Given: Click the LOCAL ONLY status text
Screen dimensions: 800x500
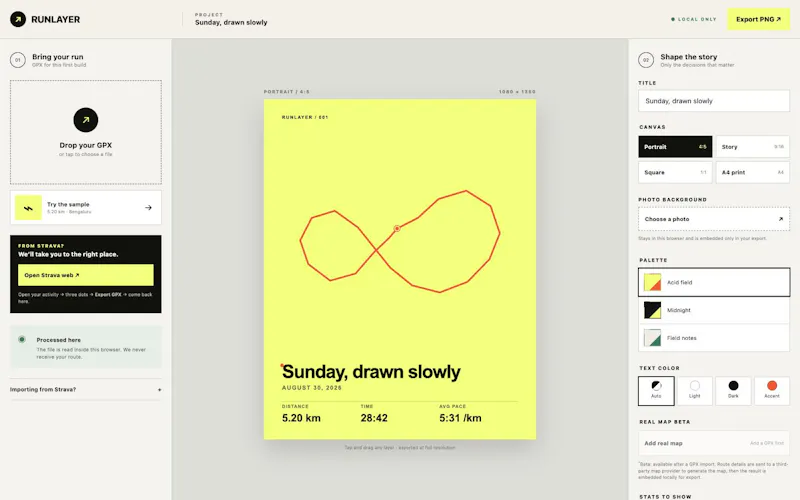Looking at the screenshot, I should [697, 19].
